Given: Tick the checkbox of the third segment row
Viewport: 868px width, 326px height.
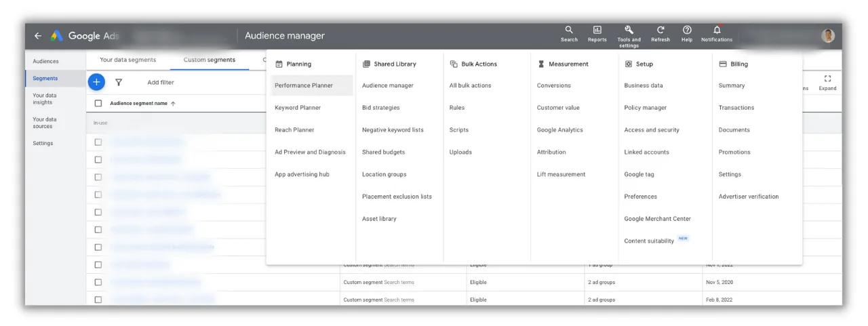Looking at the screenshot, I should click(98, 177).
